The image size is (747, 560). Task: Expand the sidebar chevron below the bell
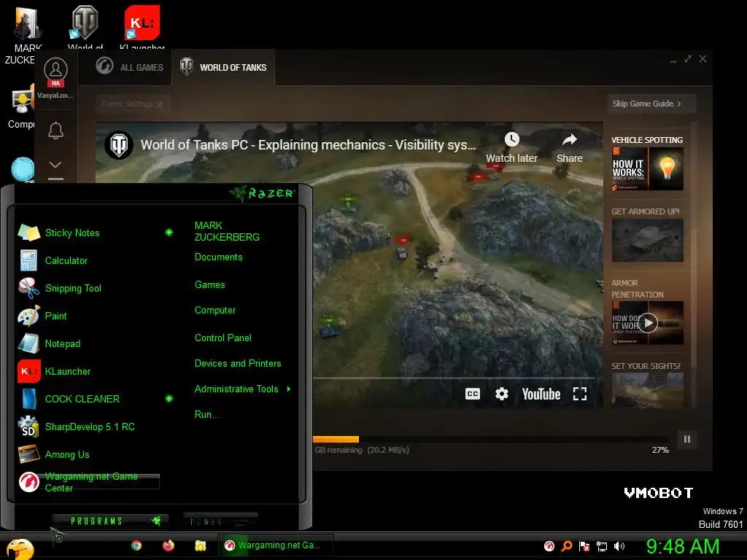coord(55,165)
